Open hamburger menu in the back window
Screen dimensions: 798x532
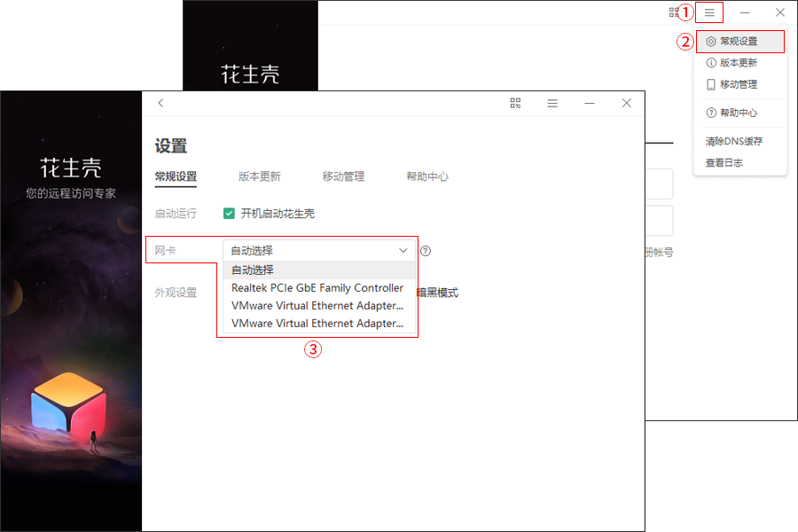(709, 12)
